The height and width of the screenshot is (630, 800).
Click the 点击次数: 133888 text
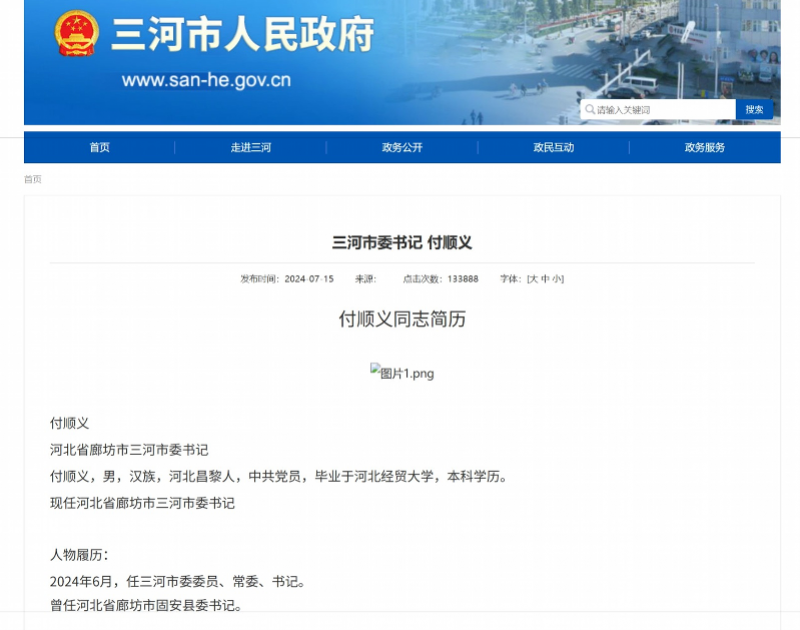pos(441,279)
